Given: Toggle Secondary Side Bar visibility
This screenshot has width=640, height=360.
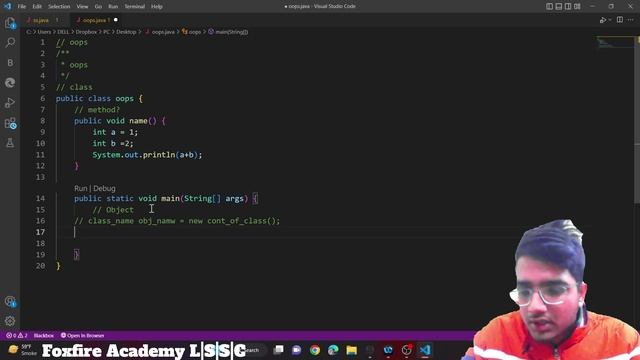Looking at the screenshot, I should [x=568, y=6].
